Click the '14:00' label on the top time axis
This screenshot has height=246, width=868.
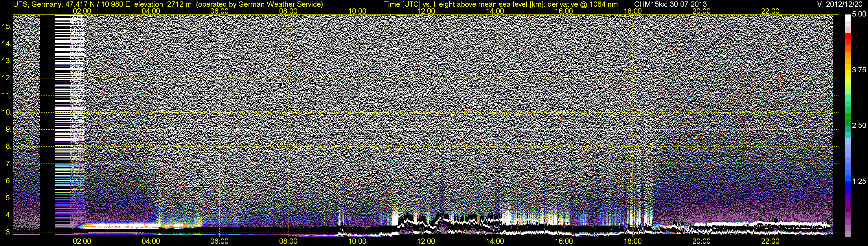[x=495, y=11]
